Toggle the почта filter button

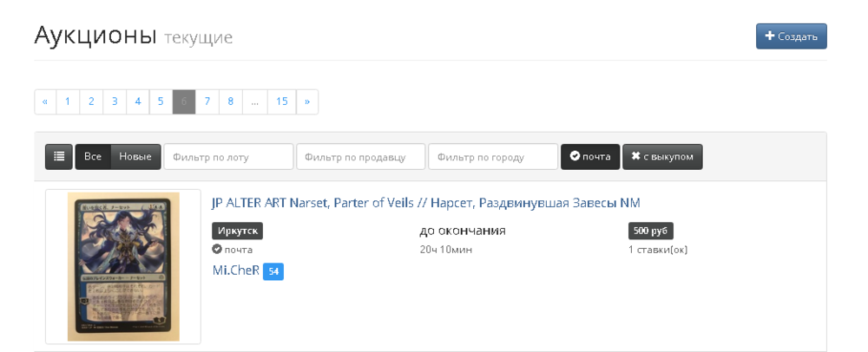(x=590, y=157)
